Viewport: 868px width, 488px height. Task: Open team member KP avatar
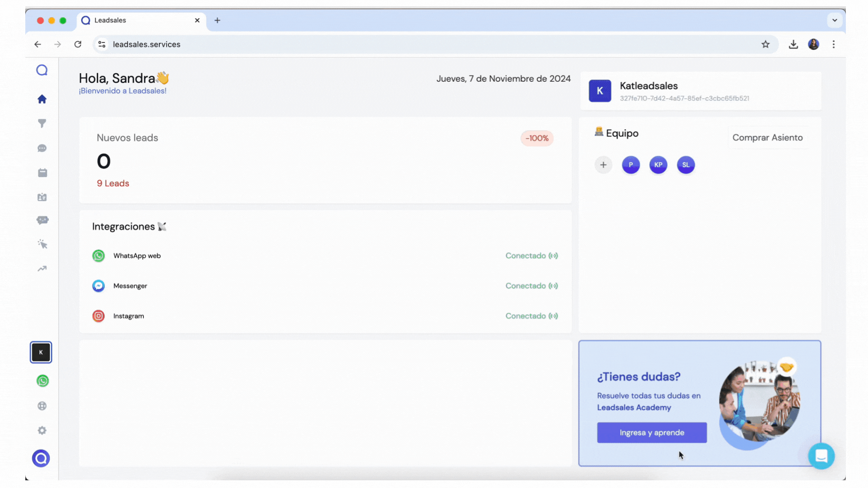pyautogui.click(x=658, y=165)
